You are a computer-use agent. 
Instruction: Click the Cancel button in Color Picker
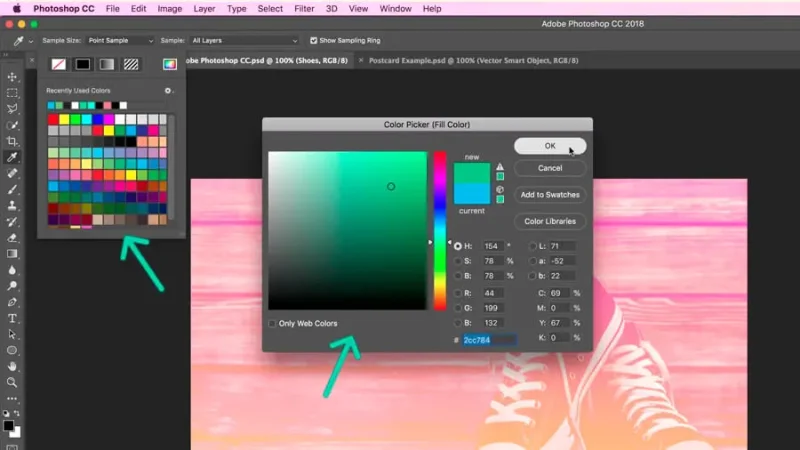[550, 168]
